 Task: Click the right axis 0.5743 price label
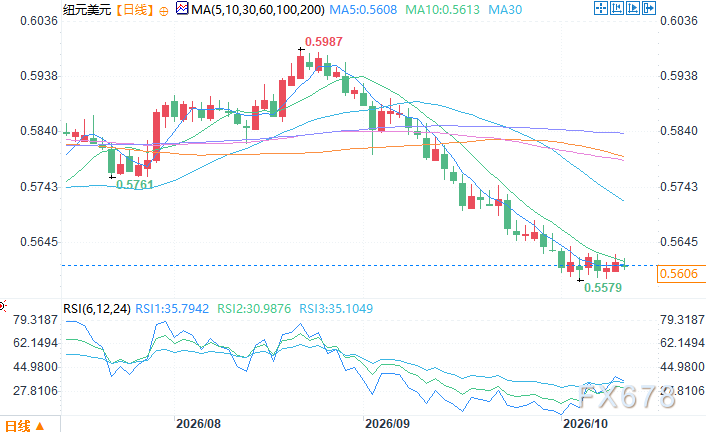coord(679,186)
